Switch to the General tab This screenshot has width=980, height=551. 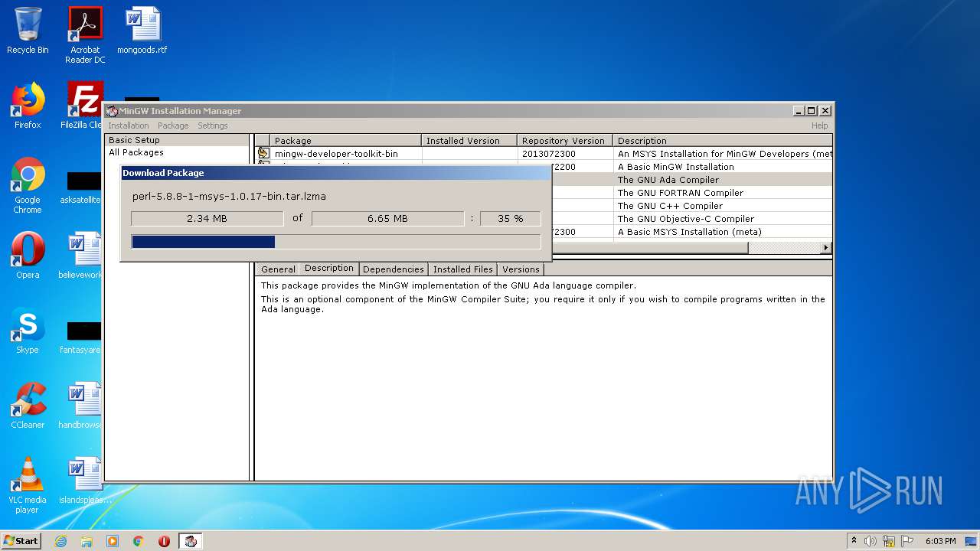pos(277,269)
